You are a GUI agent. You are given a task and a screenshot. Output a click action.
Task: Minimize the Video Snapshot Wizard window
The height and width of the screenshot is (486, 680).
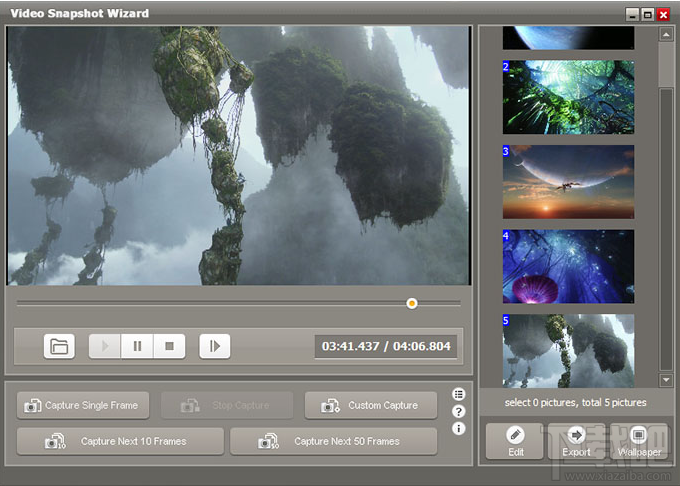[632, 15]
